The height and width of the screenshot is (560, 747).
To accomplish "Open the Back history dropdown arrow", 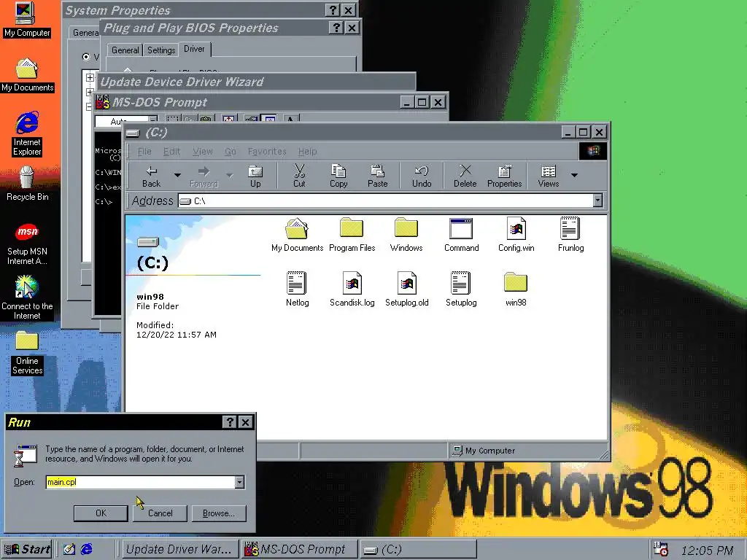I will pyautogui.click(x=177, y=175).
